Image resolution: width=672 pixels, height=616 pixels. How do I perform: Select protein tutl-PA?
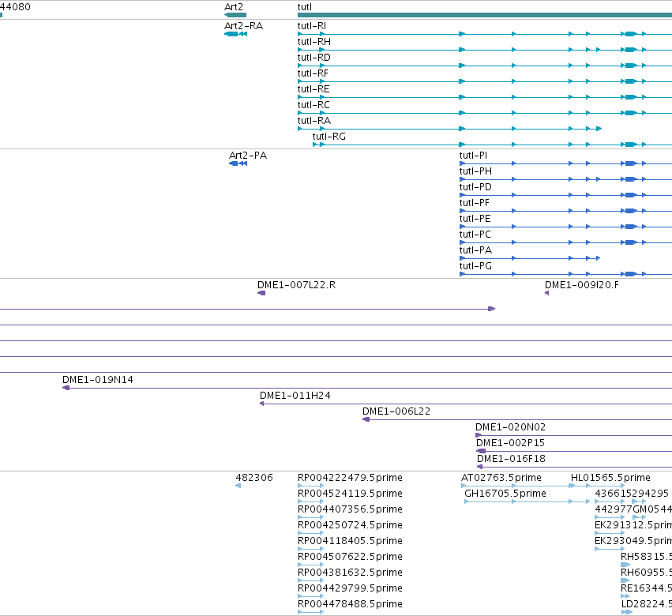click(475, 250)
